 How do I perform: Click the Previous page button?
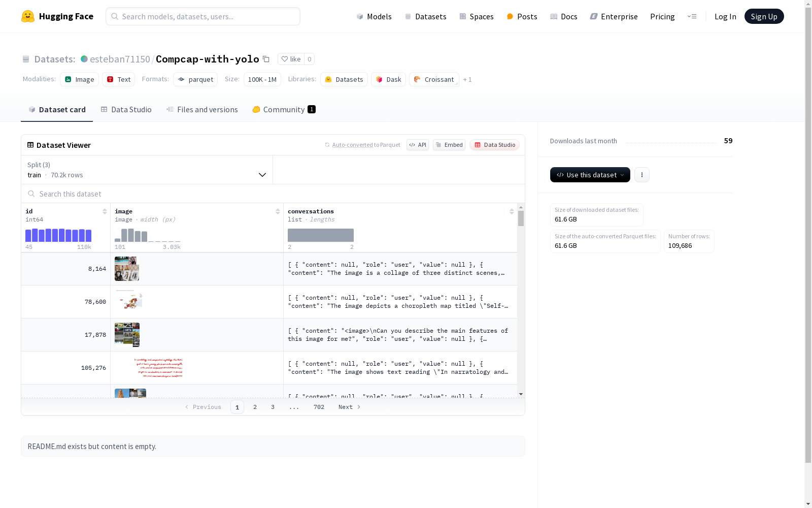[x=203, y=407]
